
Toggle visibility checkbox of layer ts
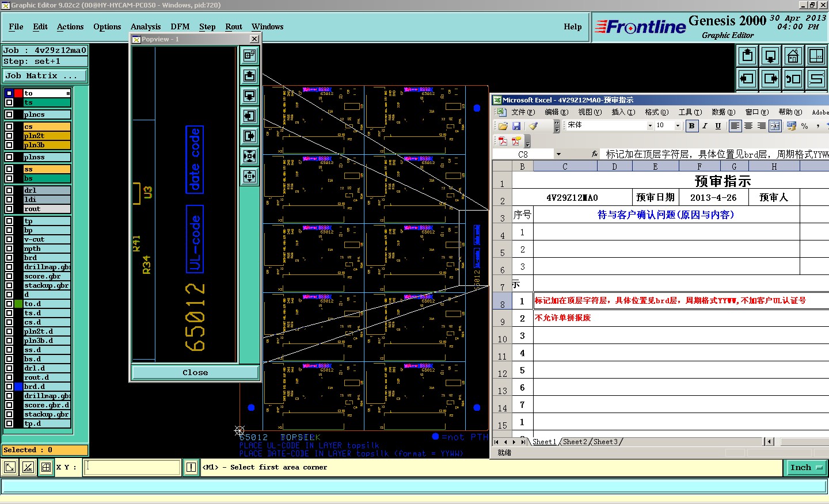click(x=9, y=102)
